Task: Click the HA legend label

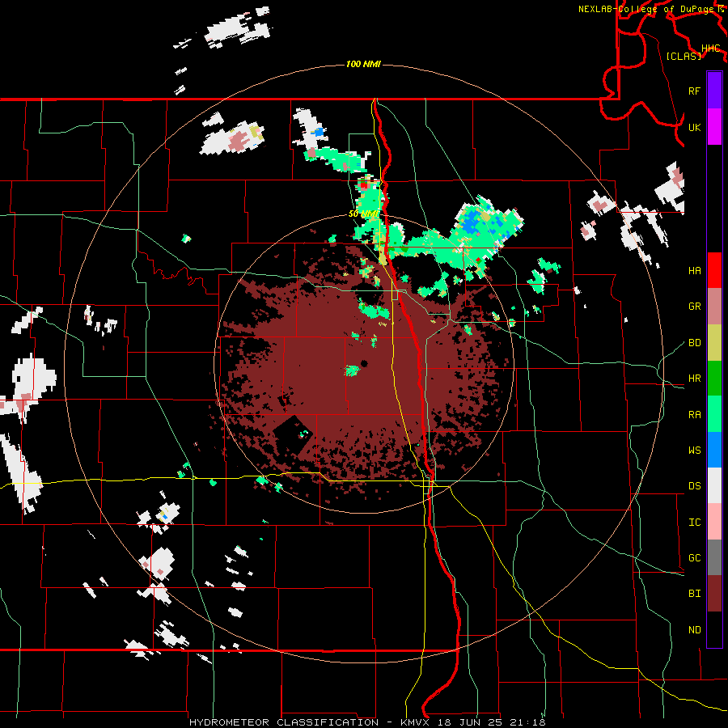Action: pos(694,271)
